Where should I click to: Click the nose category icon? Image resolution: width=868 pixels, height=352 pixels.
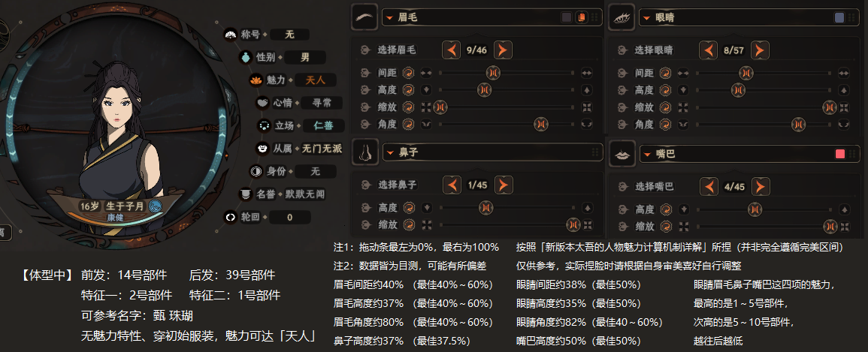pyautogui.click(x=364, y=152)
